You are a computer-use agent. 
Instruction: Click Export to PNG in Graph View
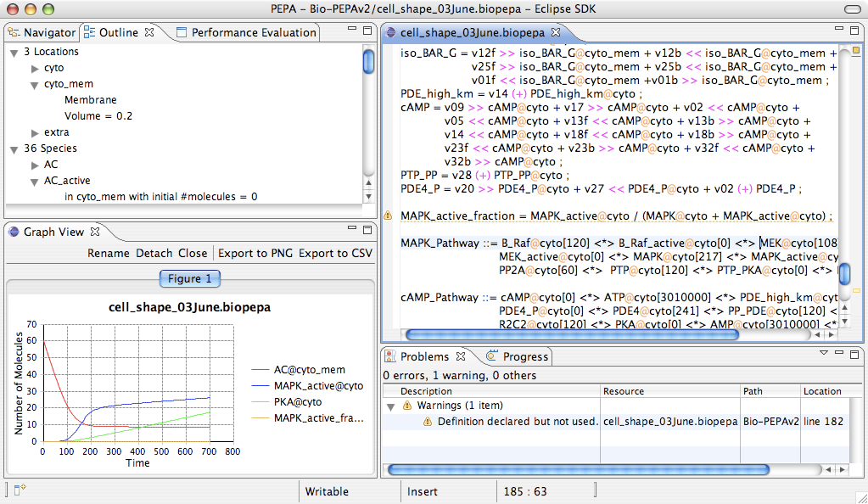tap(255, 253)
